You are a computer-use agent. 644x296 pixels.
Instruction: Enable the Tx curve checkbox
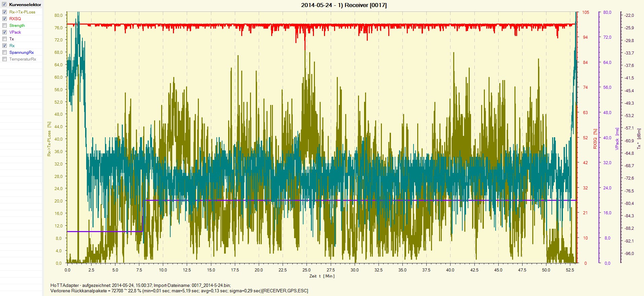click(x=5, y=39)
